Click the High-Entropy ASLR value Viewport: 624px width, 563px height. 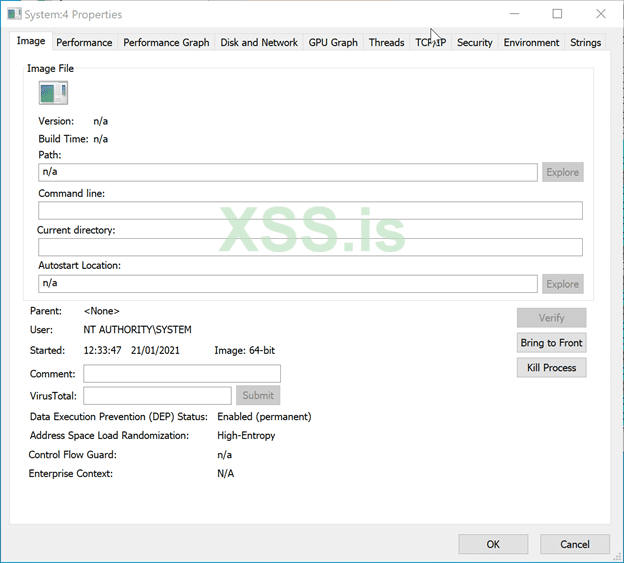[246, 435]
